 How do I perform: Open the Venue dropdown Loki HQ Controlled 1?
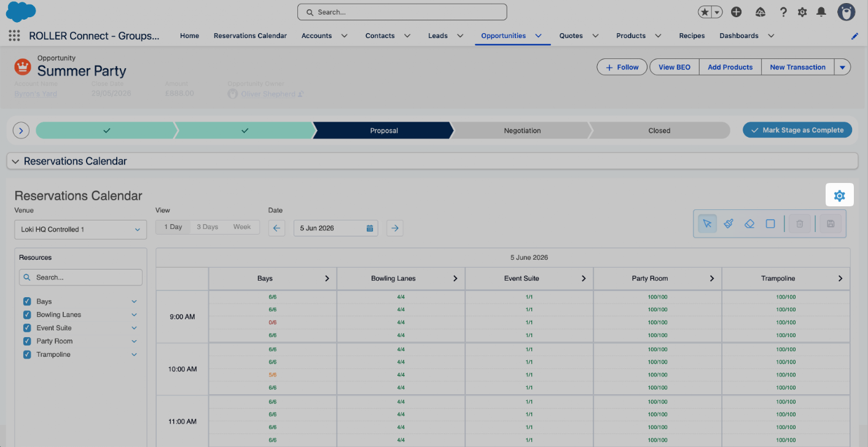80,230
